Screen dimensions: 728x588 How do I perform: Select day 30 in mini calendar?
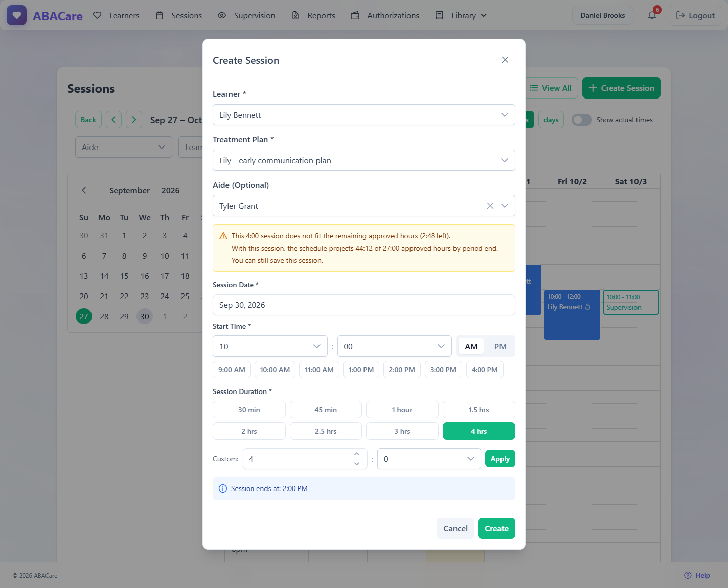[145, 316]
